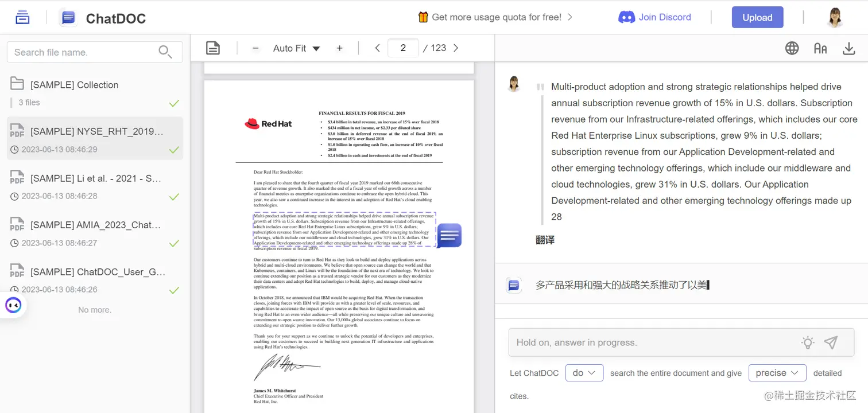Click the send paper-plane icon
868x413 pixels.
click(x=831, y=342)
